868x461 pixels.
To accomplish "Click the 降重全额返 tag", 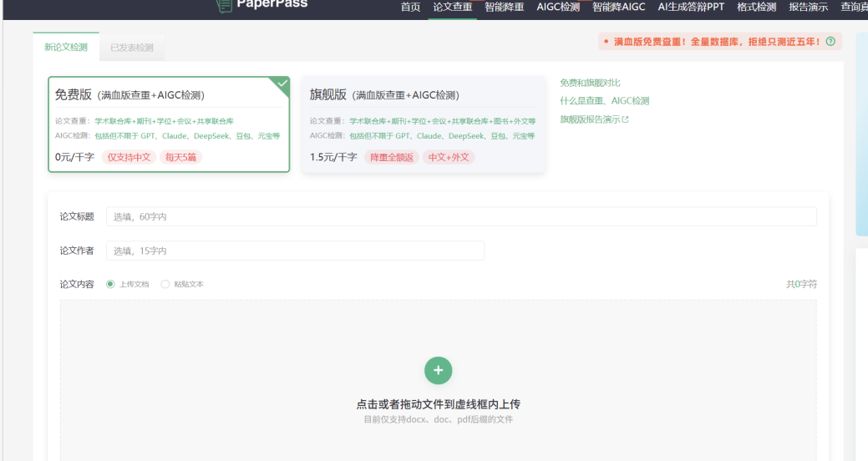I will click(x=392, y=157).
